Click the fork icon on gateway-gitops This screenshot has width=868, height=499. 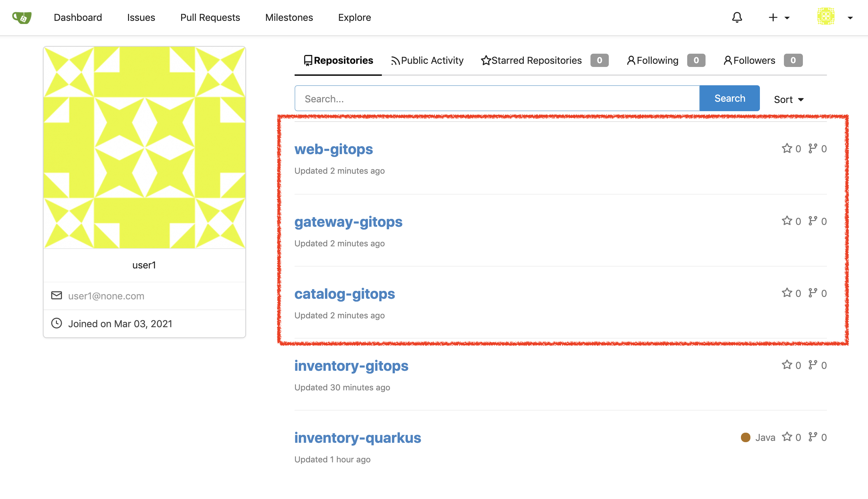click(812, 220)
